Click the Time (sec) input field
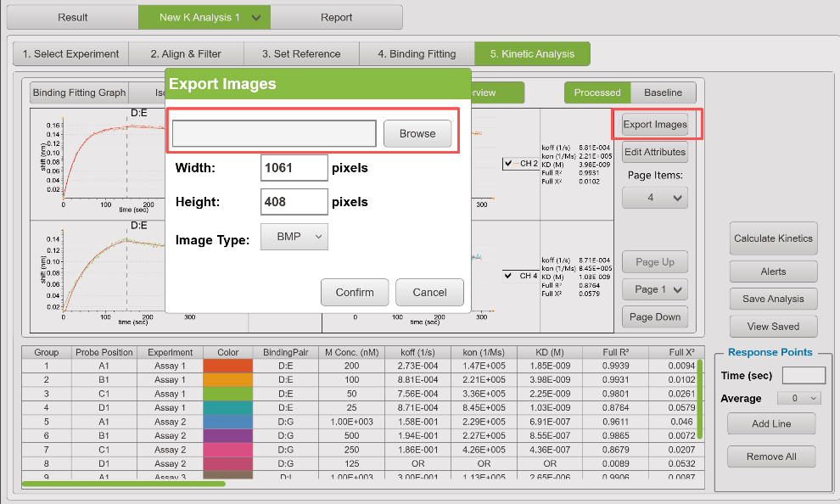 click(804, 376)
